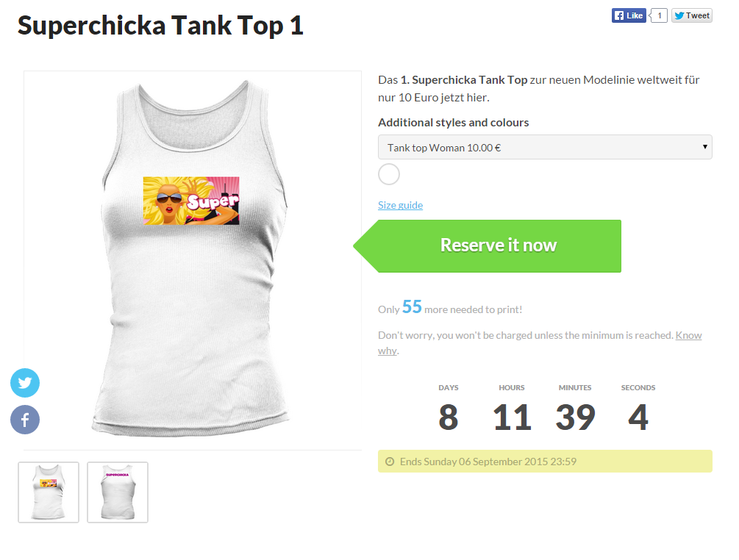The image size is (739, 560).
Task: Click the Facebook Like button
Action: pyautogui.click(x=629, y=15)
